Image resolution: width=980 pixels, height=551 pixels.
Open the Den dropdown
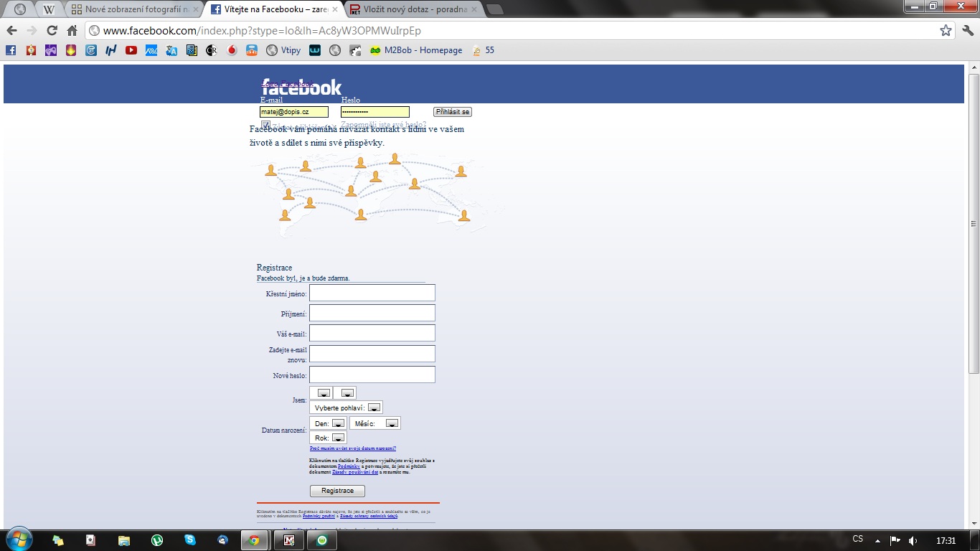click(x=328, y=423)
